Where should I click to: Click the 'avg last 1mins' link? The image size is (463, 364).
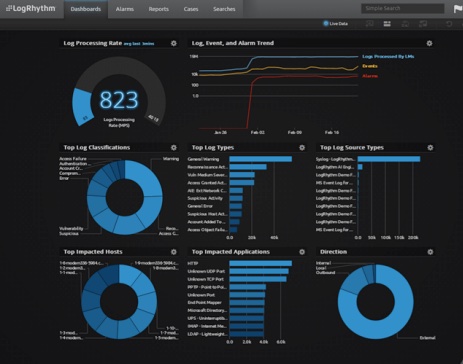139,44
